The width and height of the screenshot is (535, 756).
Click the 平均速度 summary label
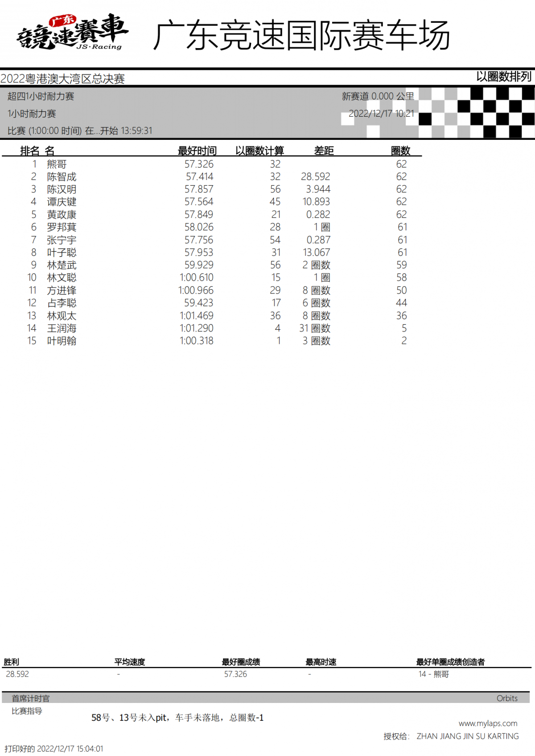pyautogui.click(x=130, y=662)
